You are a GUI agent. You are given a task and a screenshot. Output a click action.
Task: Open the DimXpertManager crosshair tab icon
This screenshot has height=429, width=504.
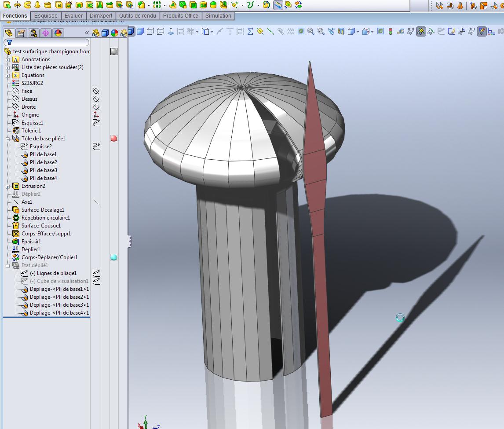[x=45, y=33]
